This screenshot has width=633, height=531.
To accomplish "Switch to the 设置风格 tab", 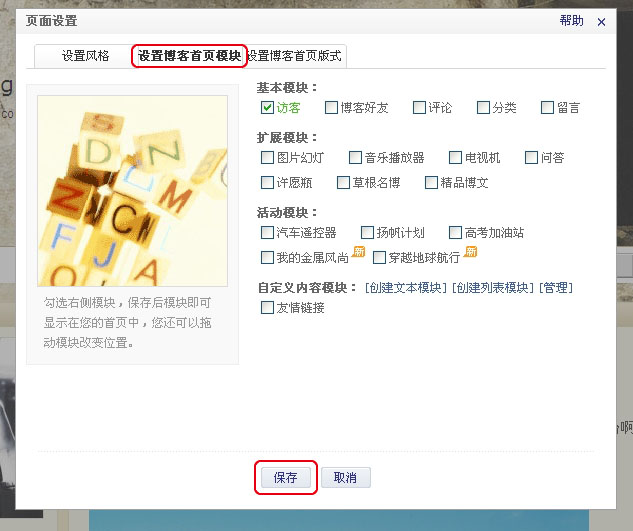I will [x=85, y=56].
